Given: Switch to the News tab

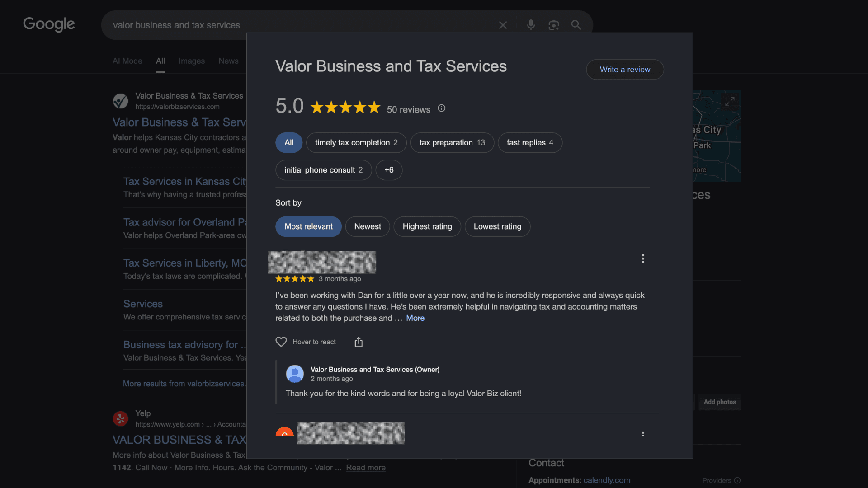Looking at the screenshot, I should coord(228,61).
